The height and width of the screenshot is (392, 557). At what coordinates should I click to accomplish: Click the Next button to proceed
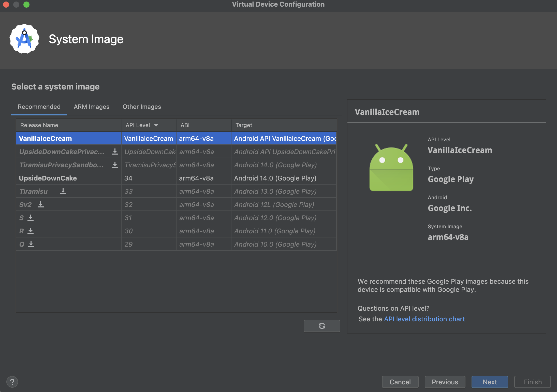pos(489,381)
